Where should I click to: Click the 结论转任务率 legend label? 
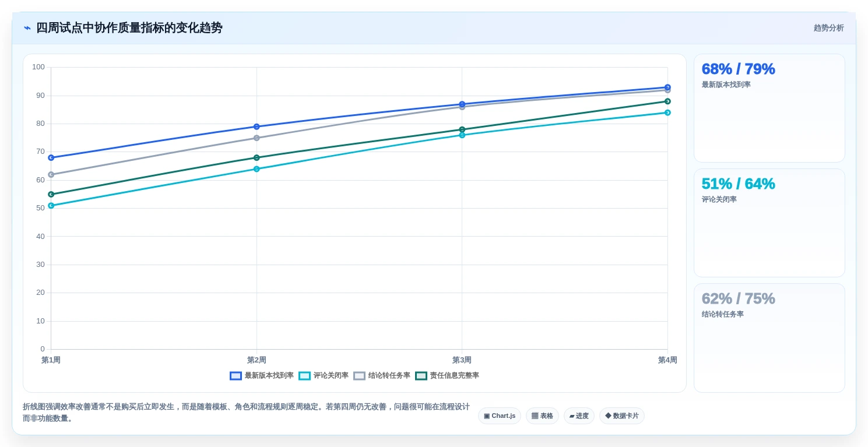tap(389, 376)
